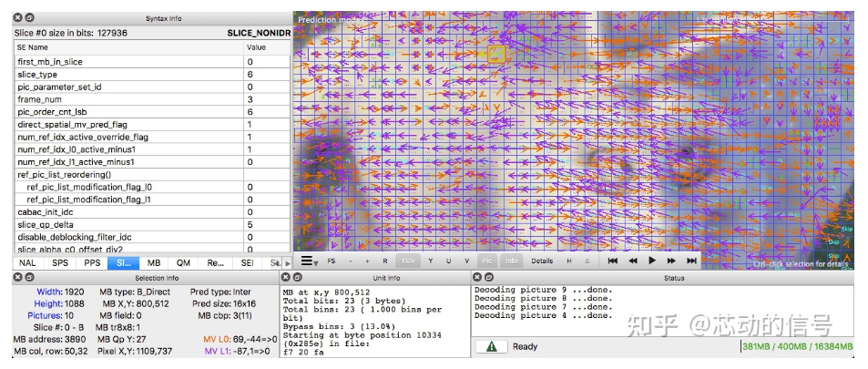The width and height of the screenshot is (868, 369).
Task: Toggle the YUV display mode
Action: 409,261
